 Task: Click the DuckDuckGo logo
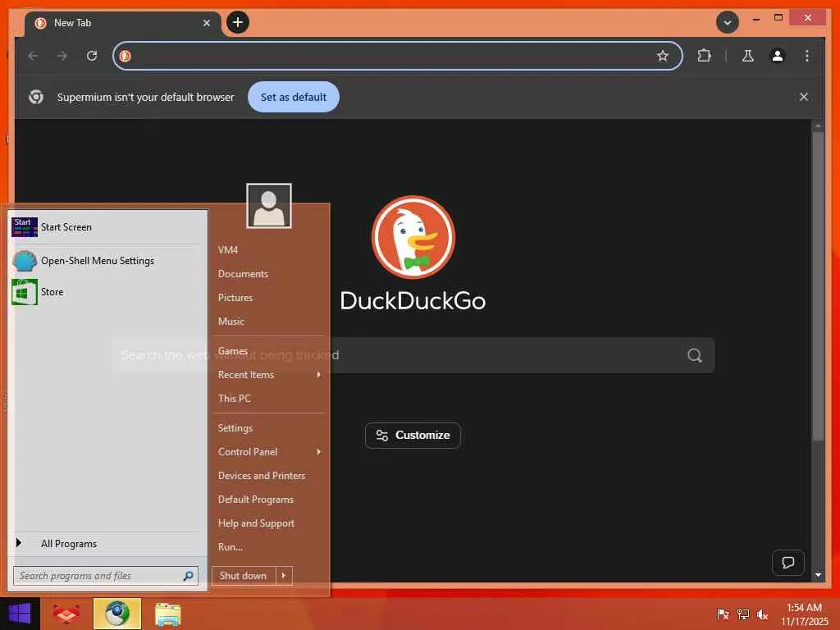tap(413, 237)
